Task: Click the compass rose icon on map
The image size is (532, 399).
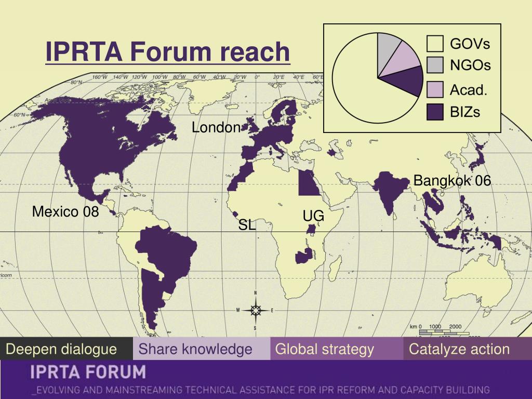Action: [x=256, y=310]
